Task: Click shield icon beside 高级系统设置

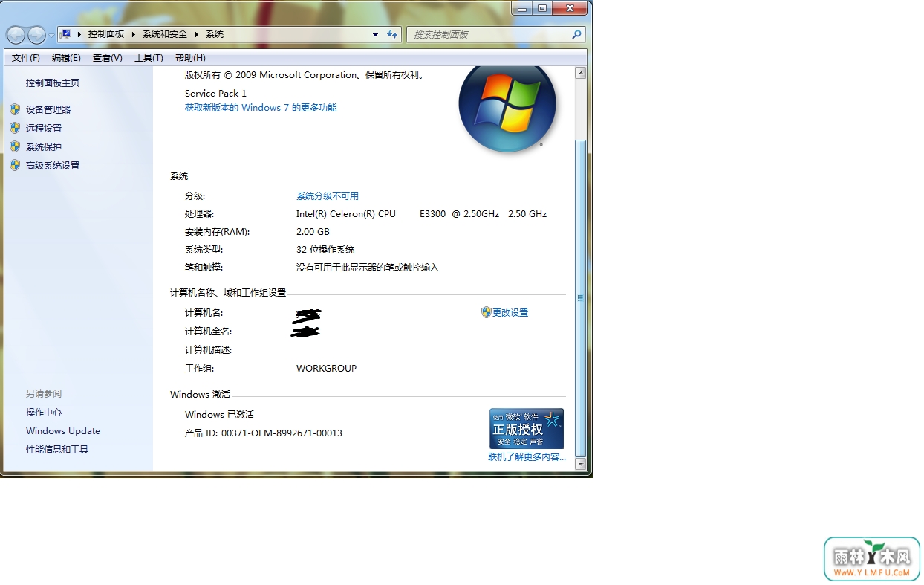Action: [15, 165]
